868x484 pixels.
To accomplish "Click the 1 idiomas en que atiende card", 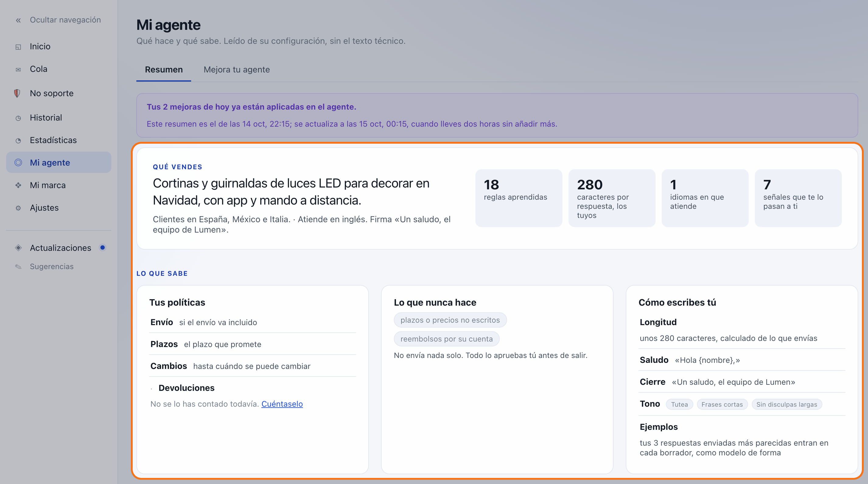I will click(x=705, y=198).
